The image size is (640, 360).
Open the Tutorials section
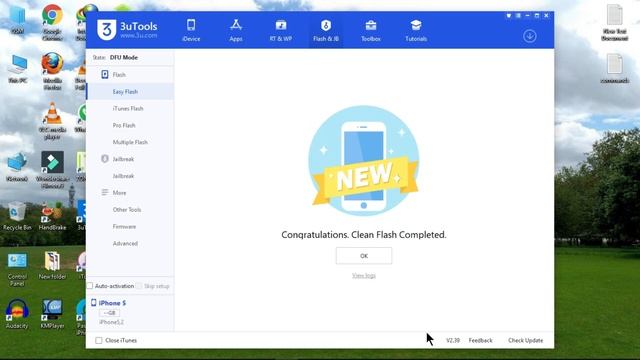(x=416, y=30)
